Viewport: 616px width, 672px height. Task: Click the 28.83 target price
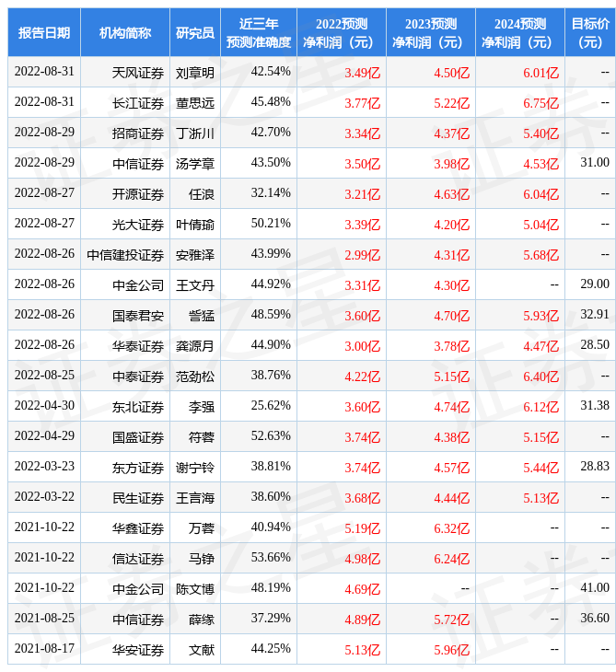pyautogui.click(x=595, y=467)
